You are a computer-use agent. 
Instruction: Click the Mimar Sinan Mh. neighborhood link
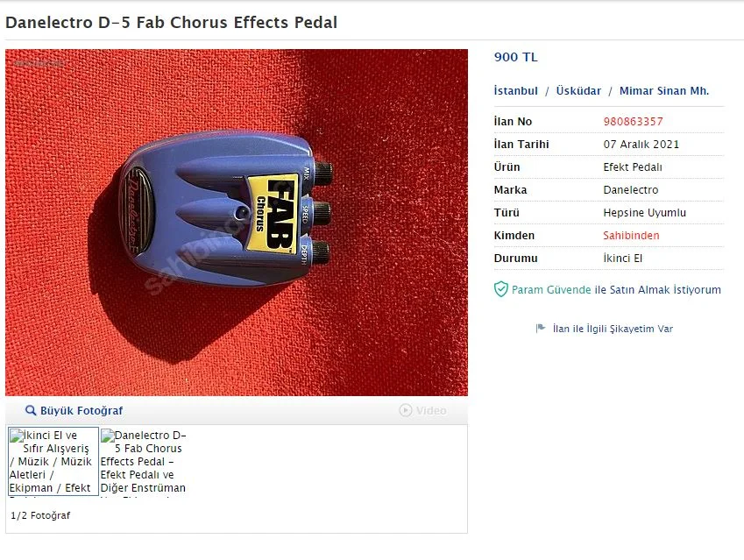pos(663,90)
